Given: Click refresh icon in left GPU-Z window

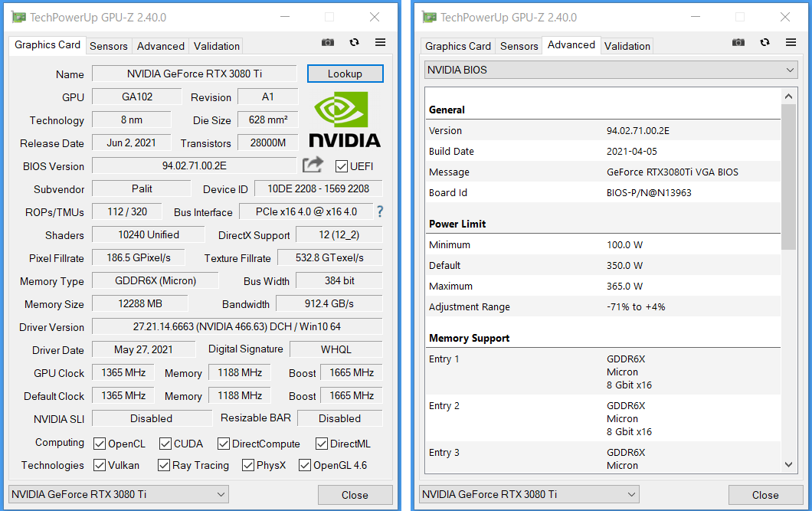Looking at the screenshot, I should [354, 42].
